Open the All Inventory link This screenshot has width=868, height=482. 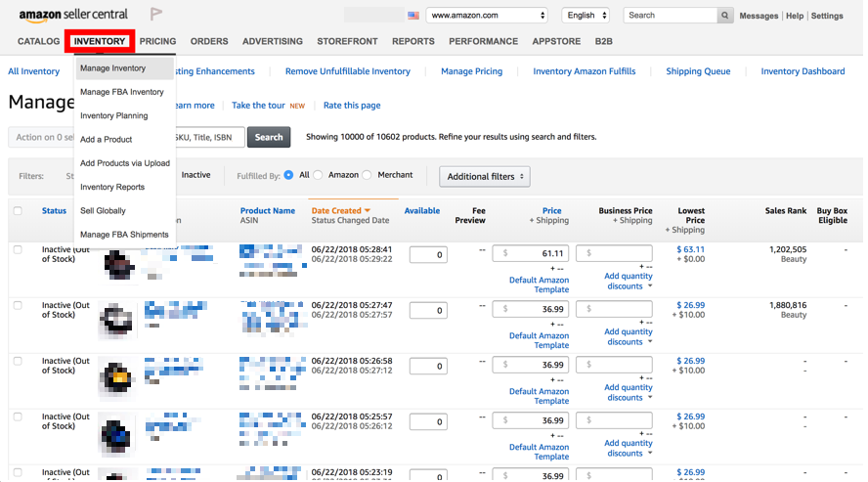pos(34,71)
